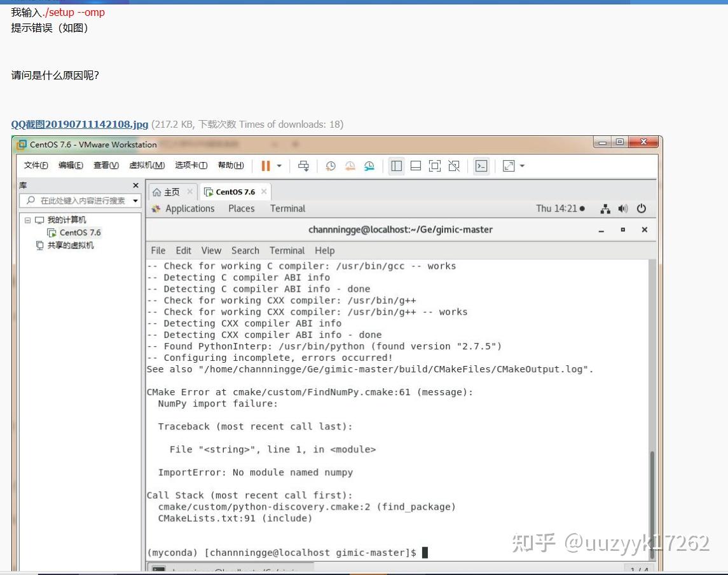Open the terminal's Search menu
This screenshot has width=728, height=575.
[x=245, y=250]
